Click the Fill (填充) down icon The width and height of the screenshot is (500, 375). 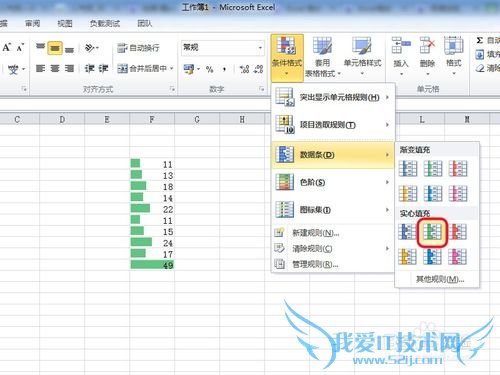coord(480,54)
